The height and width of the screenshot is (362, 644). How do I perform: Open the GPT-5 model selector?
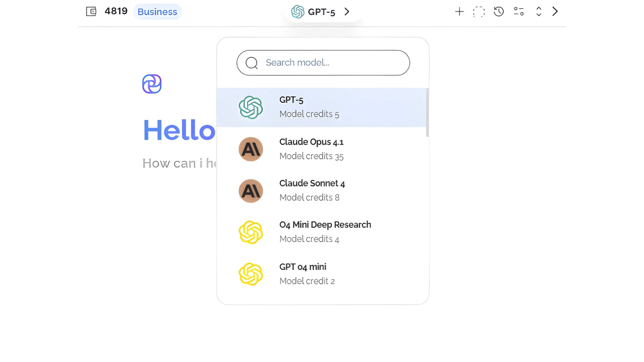click(x=321, y=12)
